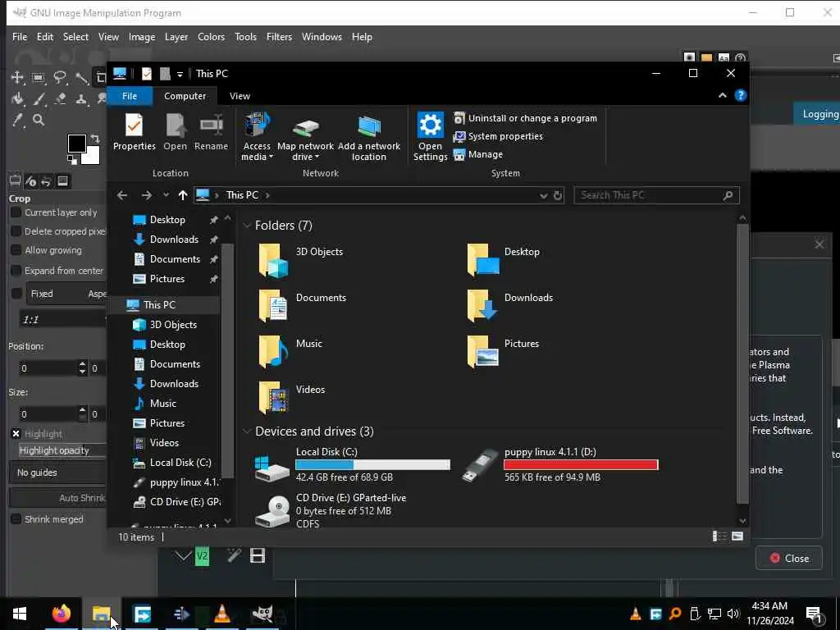Screen dimensions: 840x630
Task: Go up one level arrow
Action: click(x=183, y=195)
